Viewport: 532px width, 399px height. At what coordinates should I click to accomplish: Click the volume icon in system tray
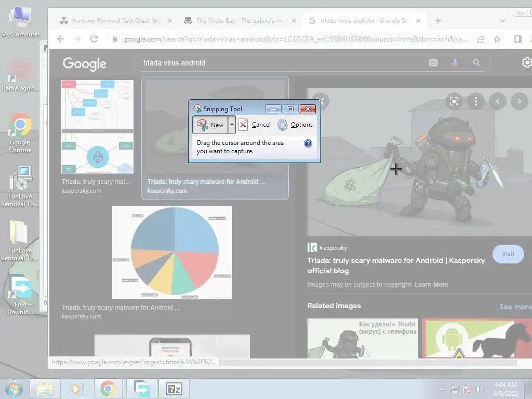(480, 389)
